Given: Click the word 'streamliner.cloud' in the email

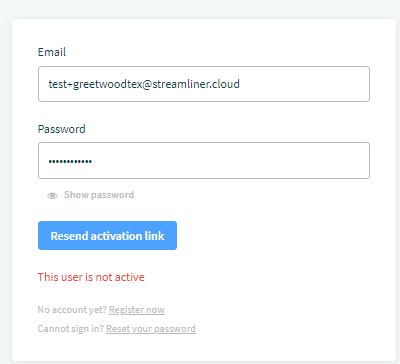Looking at the screenshot, I should [196, 84].
